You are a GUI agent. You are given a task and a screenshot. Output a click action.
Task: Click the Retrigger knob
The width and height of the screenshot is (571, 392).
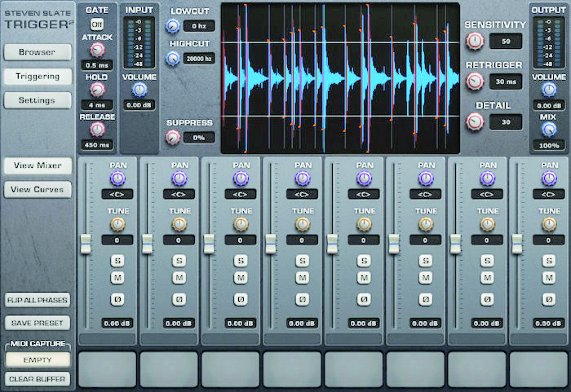point(475,81)
